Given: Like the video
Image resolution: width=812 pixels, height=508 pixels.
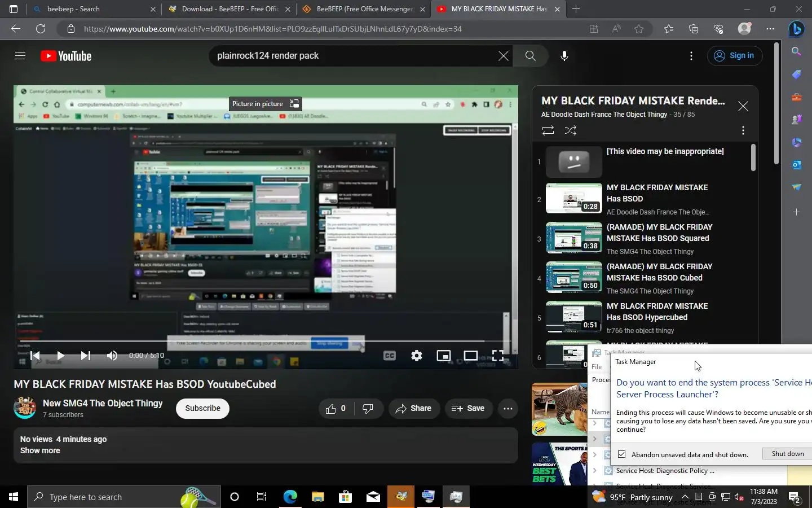Looking at the screenshot, I should (x=336, y=408).
